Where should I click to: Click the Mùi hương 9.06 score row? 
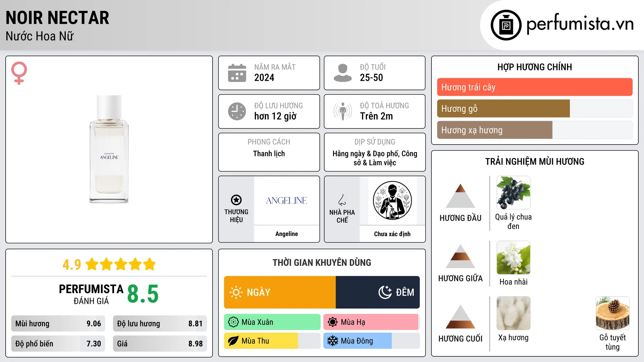[x=58, y=324]
